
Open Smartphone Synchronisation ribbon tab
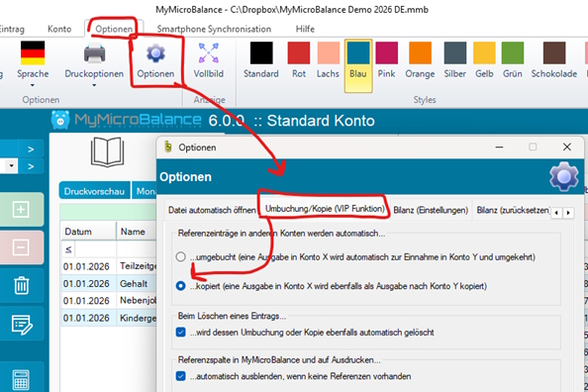click(214, 29)
